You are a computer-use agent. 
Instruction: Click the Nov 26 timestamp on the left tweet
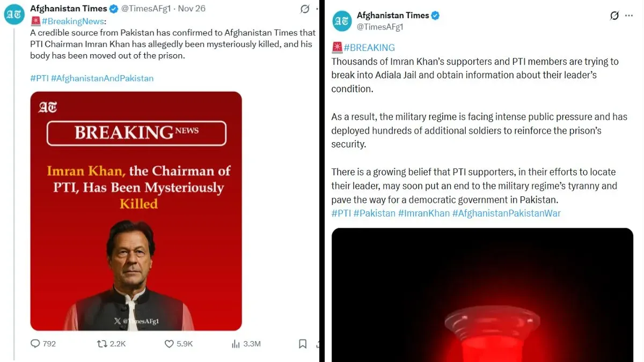[x=192, y=9]
